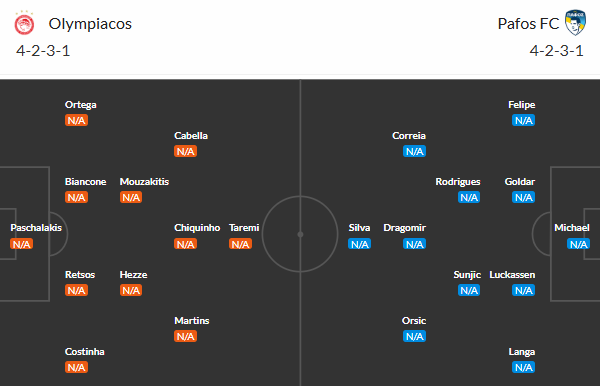The image size is (600, 386).
Task: Click Felipe's blue N/A rating badge
Action: click(523, 121)
